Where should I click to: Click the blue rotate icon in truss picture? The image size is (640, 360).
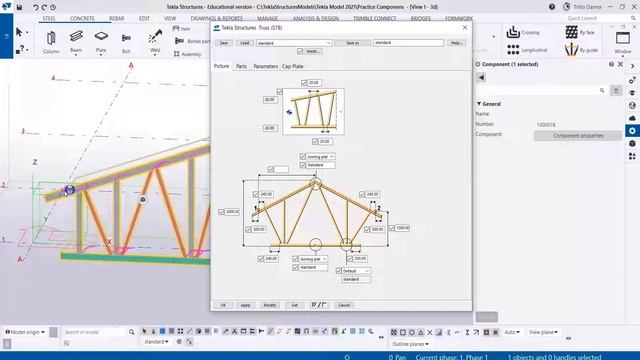click(x=289, y=112)
